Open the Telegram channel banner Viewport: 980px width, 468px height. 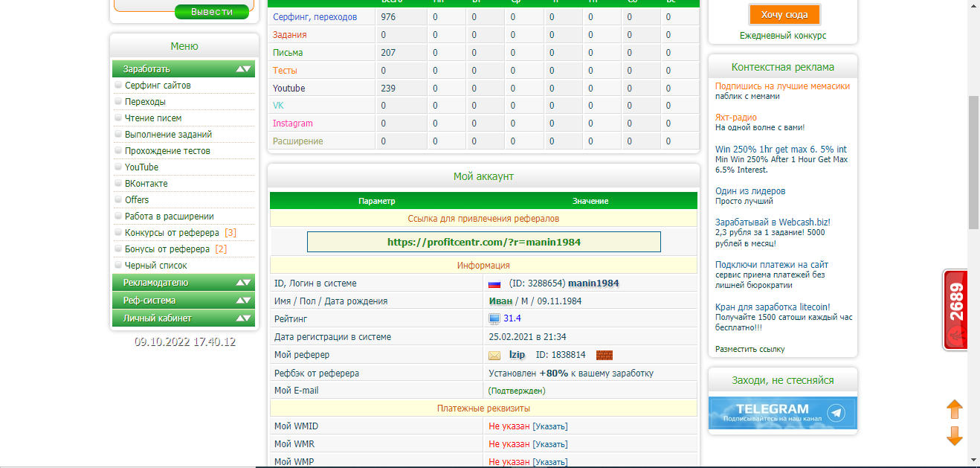[782, 413]
